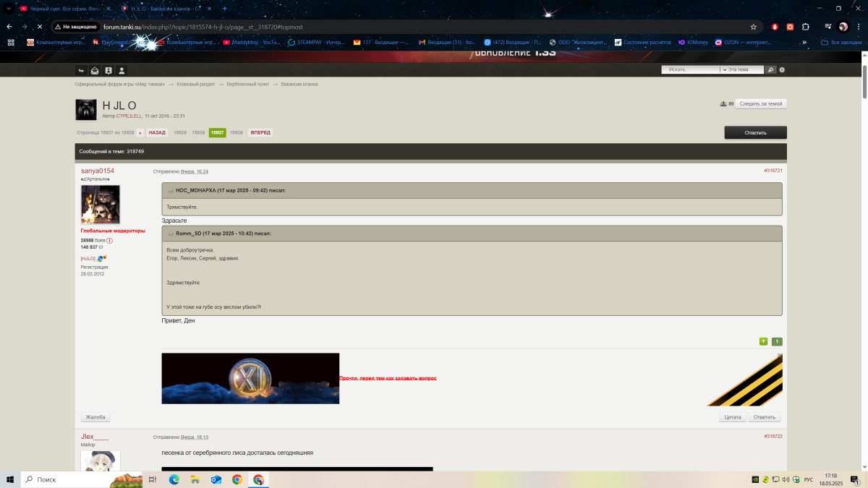The image size is (868, 488).
Task: Open Task View on Windows taskbar
Action: 153,479
